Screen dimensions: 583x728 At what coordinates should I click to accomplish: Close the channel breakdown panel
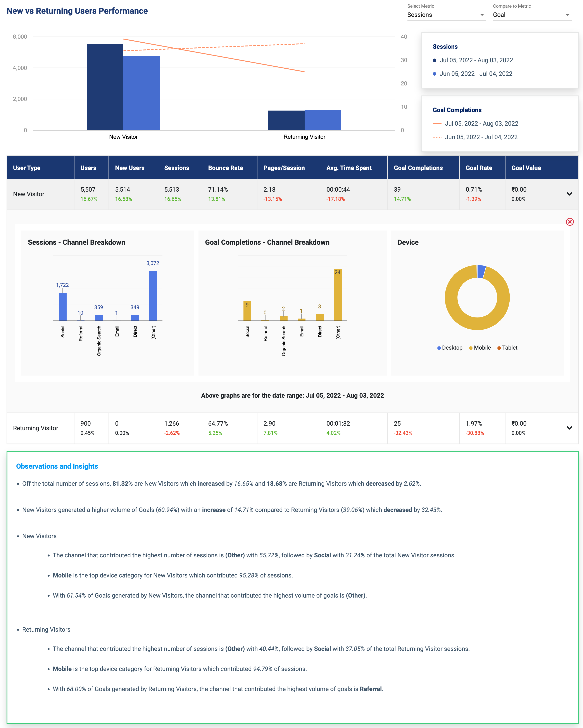coord(570,222)
